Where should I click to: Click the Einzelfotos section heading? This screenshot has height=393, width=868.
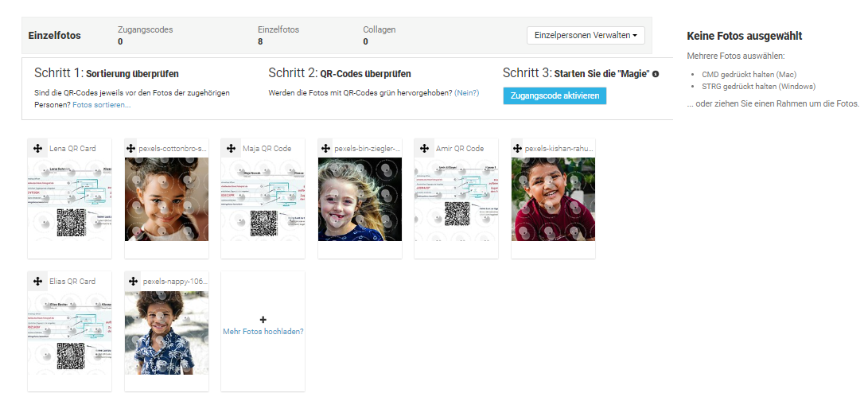pyautogui.click(x=54, y=36)
